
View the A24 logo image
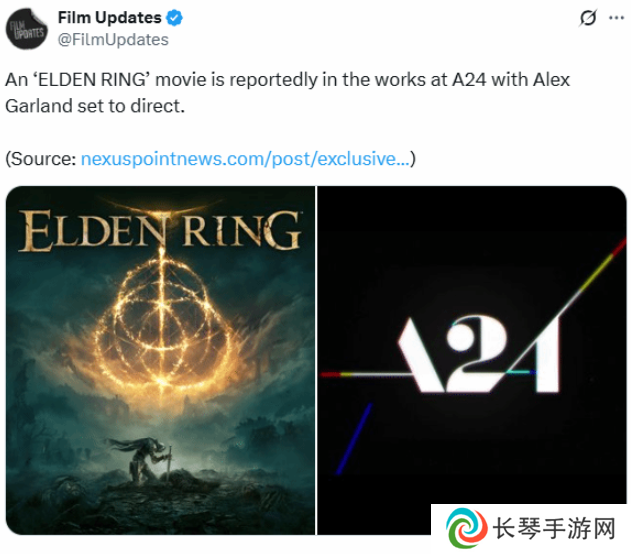[x=472, y=346]
